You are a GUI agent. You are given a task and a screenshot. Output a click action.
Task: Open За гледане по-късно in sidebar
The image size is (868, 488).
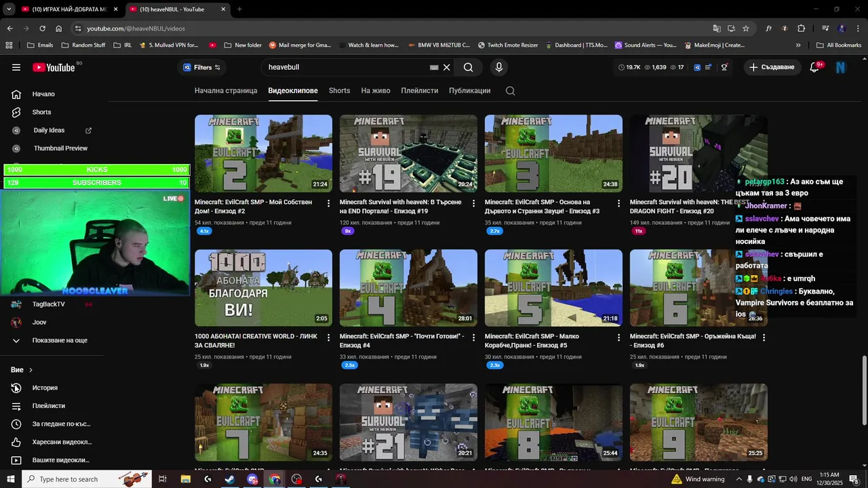pyautogui.click(x=54, y=424)
